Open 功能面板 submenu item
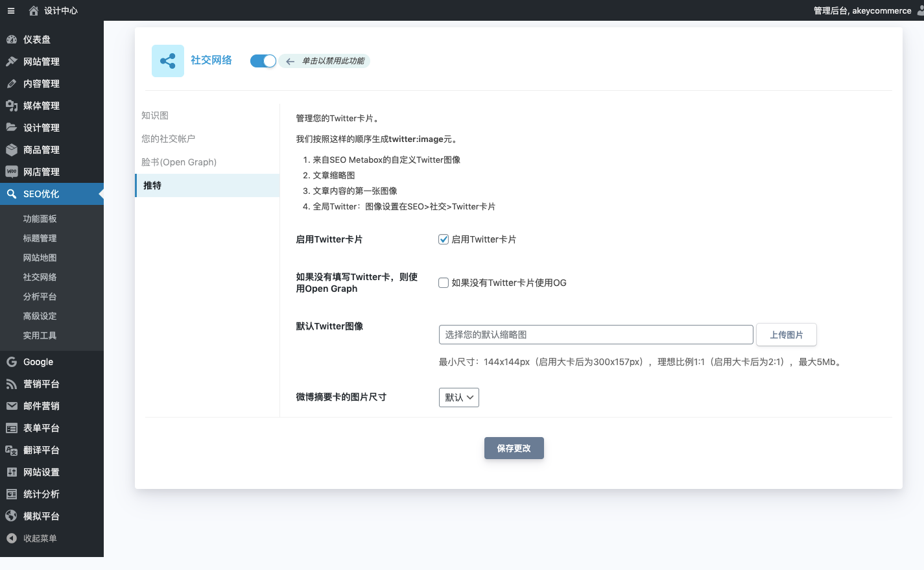Screen dimensions: 924x570 (x=40, y=219)
